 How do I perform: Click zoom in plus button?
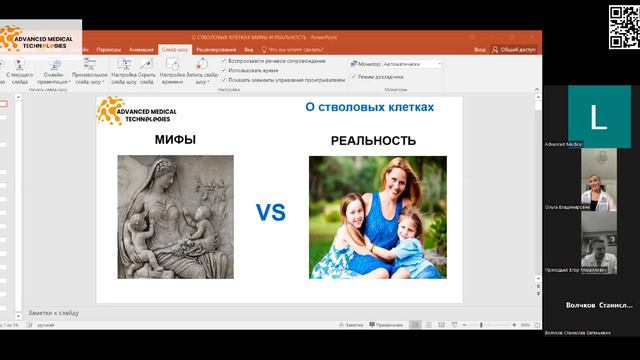point(514,325)
